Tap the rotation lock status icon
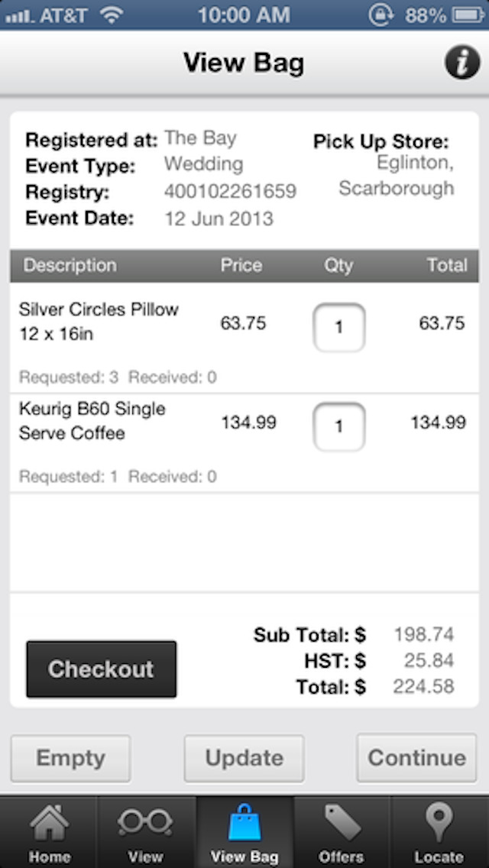 (x=380, y=15)
